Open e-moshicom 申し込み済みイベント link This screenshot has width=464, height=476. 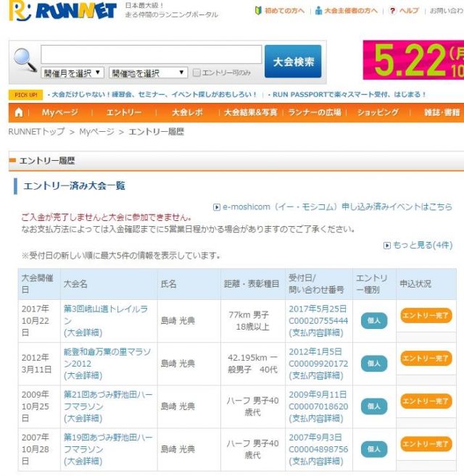(x=336, y=206)
